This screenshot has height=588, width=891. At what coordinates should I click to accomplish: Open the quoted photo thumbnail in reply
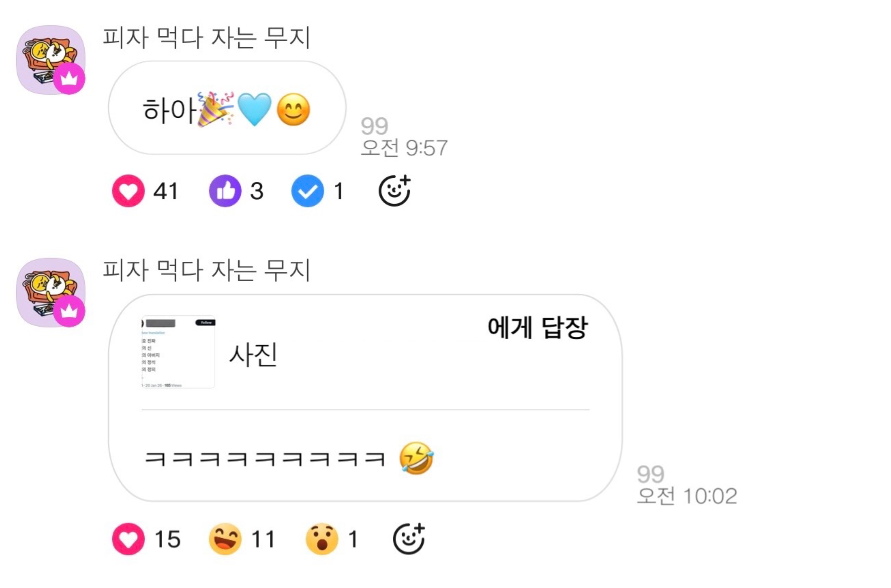point(178,352)
